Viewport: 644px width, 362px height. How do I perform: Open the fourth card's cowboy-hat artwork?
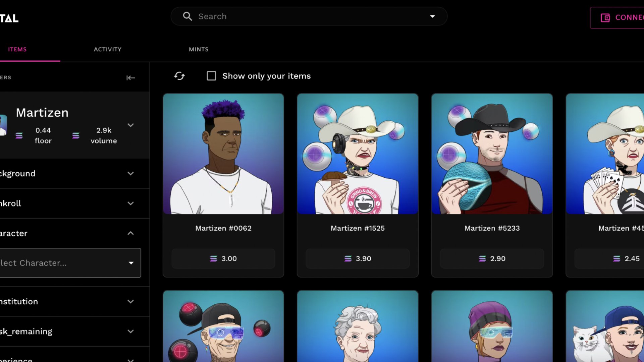point(605,154)
